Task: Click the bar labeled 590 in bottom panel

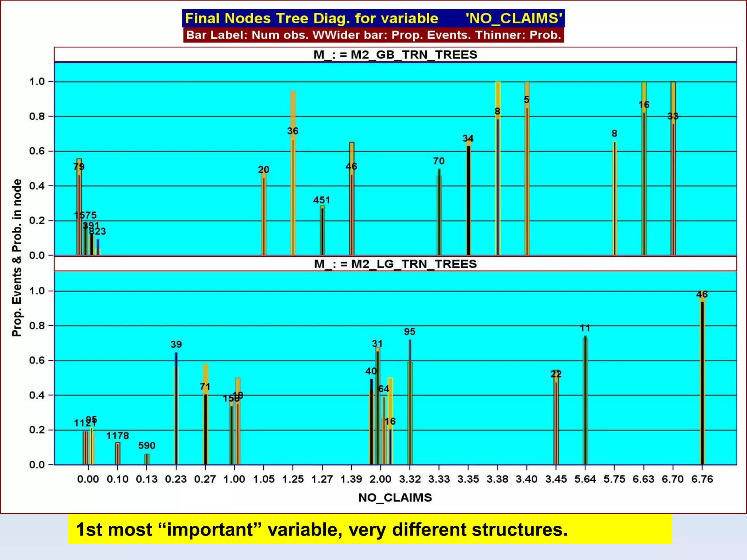Action: (147, 459)
